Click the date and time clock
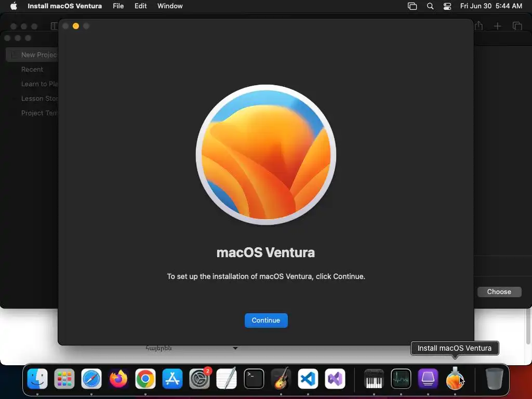 coord(491,6)
